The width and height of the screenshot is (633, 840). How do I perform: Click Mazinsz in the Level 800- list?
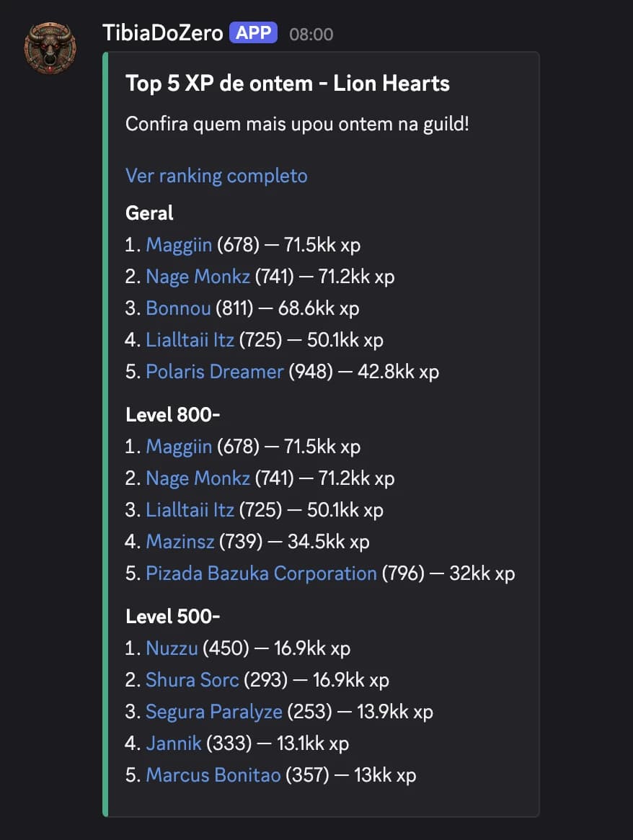[x=180, y=541]
